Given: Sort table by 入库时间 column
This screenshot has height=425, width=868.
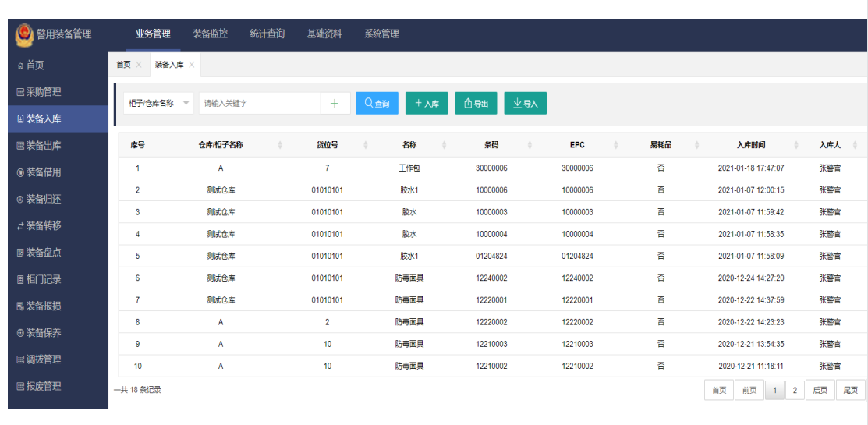Looking at the screenshot, I should pos(796,145).
